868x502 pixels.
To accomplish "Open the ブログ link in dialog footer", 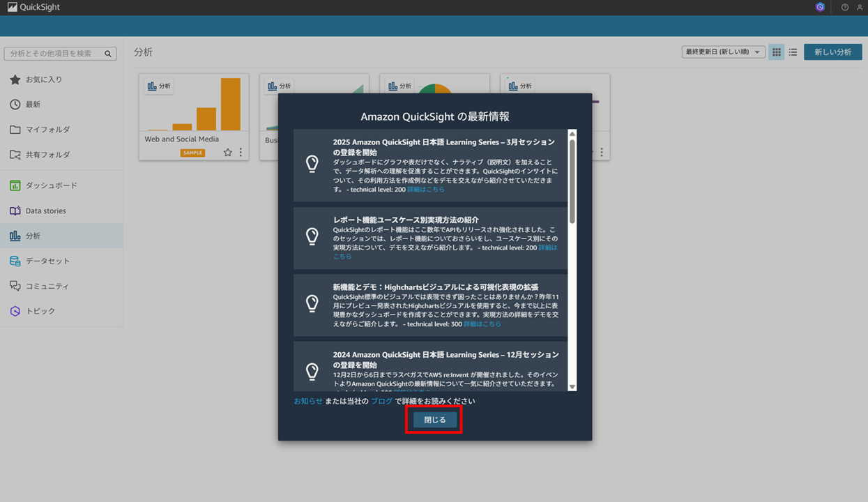I will click(381, 401).
